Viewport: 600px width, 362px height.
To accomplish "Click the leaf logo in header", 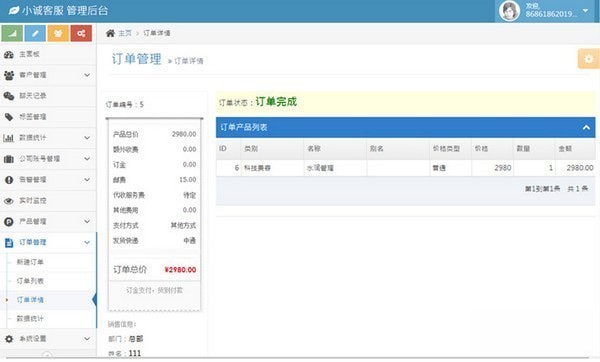I will [x=14, y=10].
